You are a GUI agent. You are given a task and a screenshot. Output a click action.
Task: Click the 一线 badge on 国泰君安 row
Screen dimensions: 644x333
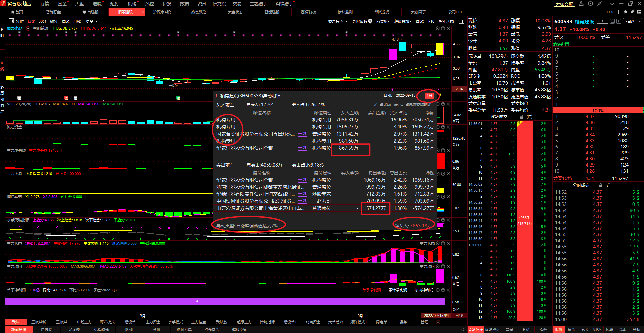(x=302, y=134)
